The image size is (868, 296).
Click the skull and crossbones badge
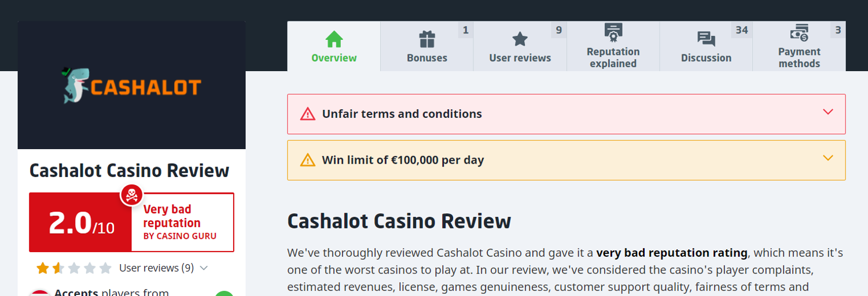[x=131, y=195]
